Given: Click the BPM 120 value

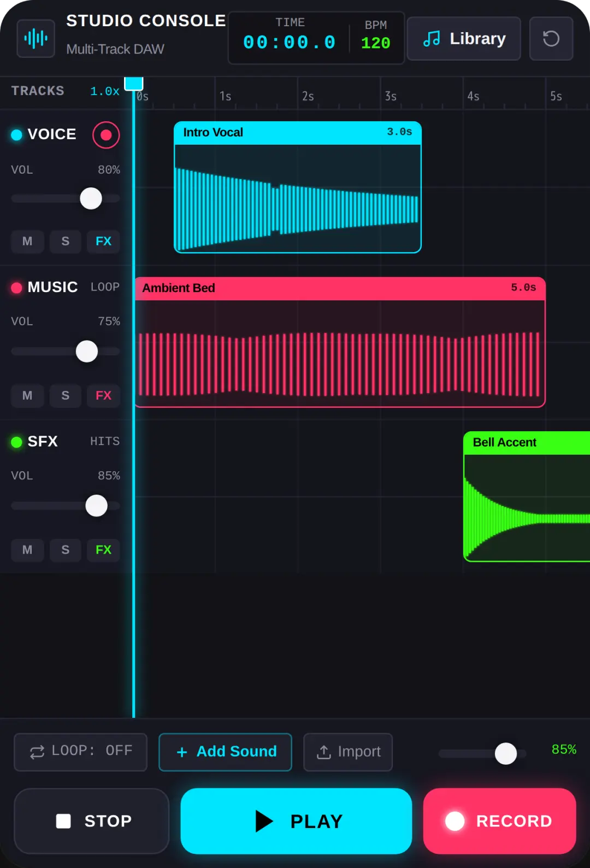Looking at the screenshot, I should coord(376,43).
